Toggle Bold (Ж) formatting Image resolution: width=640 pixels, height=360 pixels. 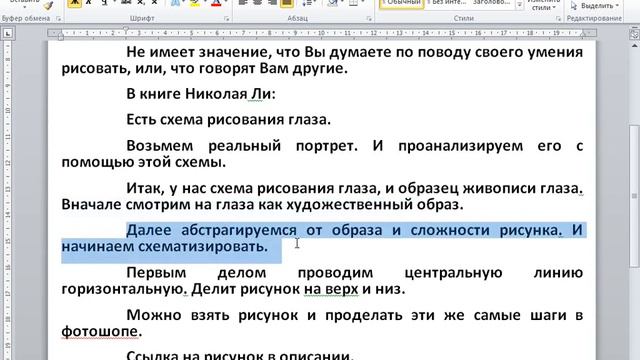click(74, 3)
